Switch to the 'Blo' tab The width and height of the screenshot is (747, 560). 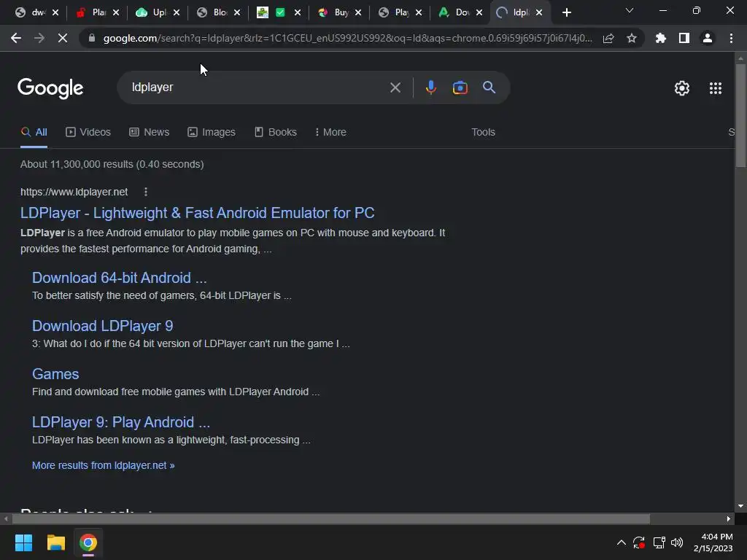pyautogui.click(x=212, y=13)
